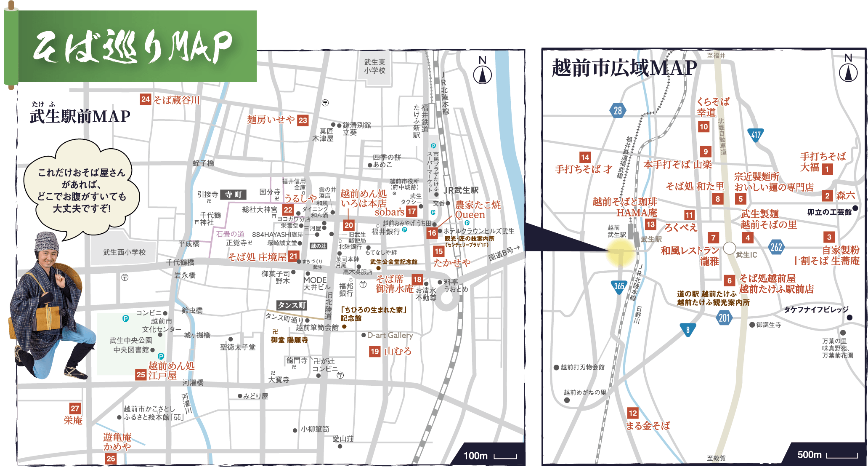Click number marker 26 below かめや
The width and height of the screenshot is (868, 467).
coord(111,459)
